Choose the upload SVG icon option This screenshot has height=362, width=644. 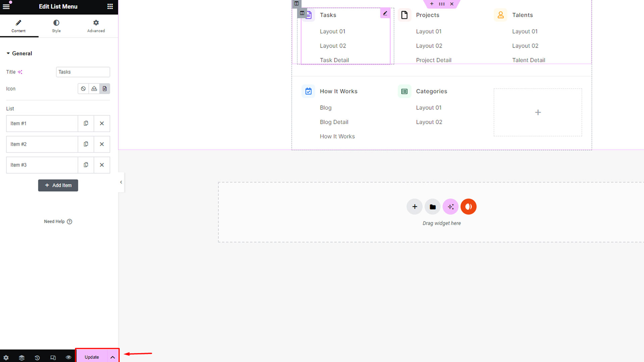pyautogui.click(x=94, y=88)
